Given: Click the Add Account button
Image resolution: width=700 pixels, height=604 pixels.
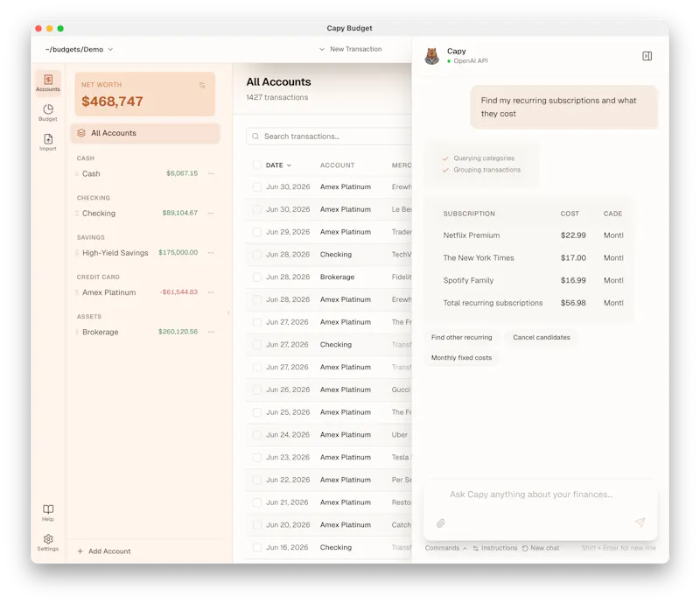Looking at the screenshot, I should (104, 551).
